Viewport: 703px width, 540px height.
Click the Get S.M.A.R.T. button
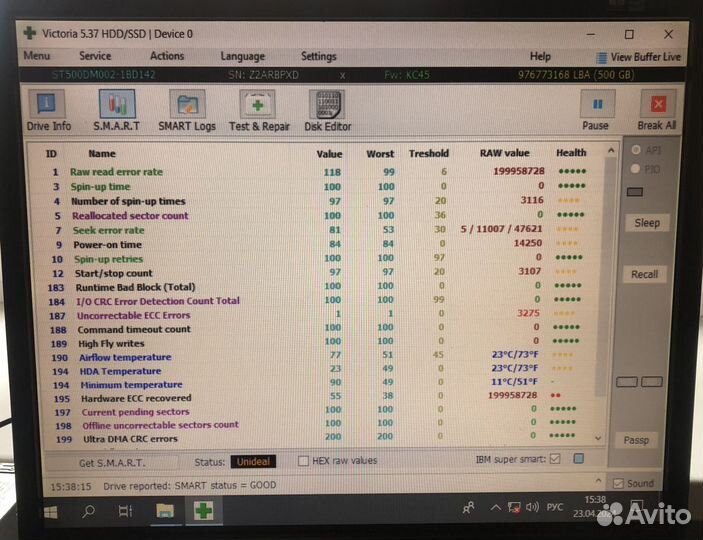point(111,463)
